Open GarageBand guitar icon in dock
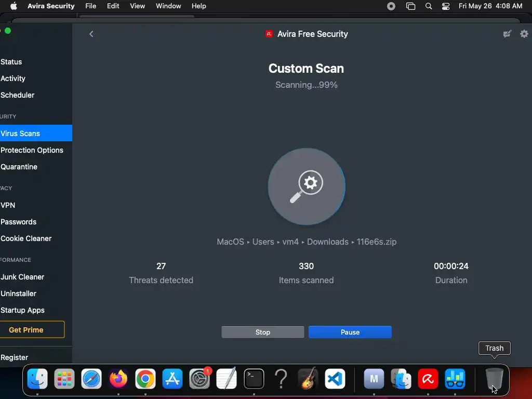 click(x=308, y=379)
